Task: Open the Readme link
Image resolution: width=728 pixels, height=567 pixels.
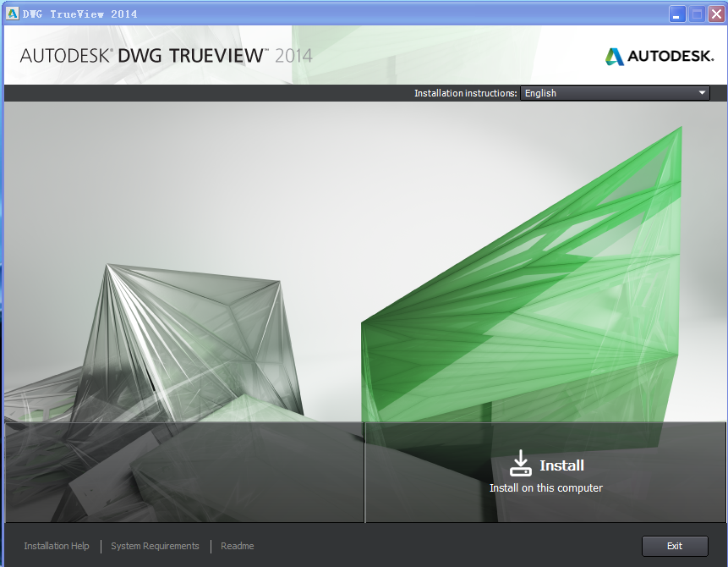Action: pos(237,546)
